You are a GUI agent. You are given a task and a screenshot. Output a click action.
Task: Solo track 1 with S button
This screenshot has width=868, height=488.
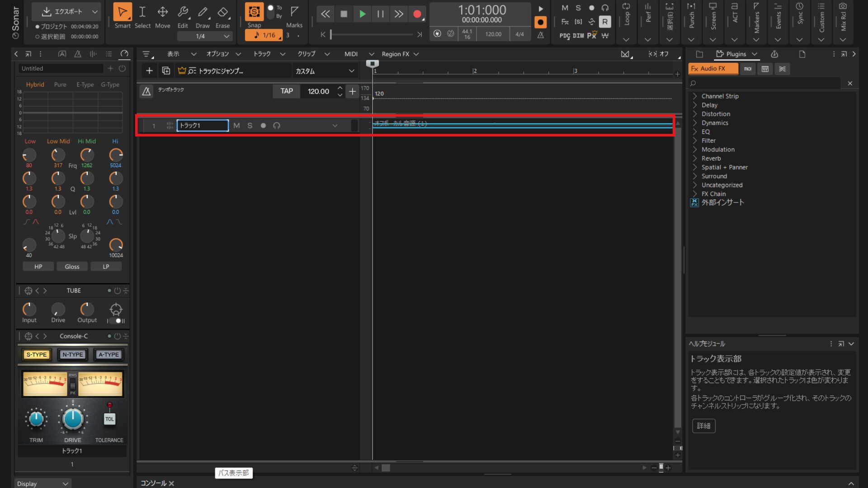click(x=250, y=126)
